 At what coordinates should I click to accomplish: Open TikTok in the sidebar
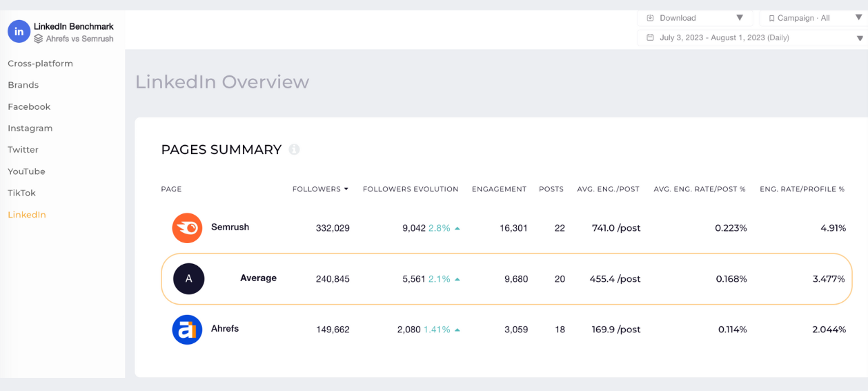pyautogui.click(x=21, y=193)
